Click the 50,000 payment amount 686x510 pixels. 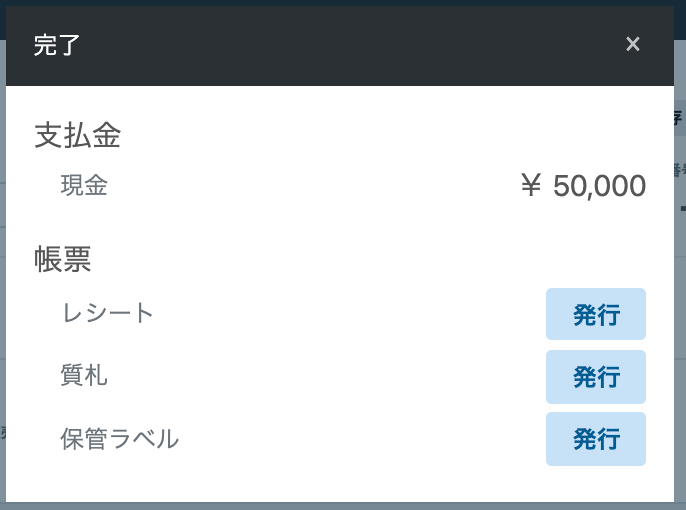tap(599, 186)
